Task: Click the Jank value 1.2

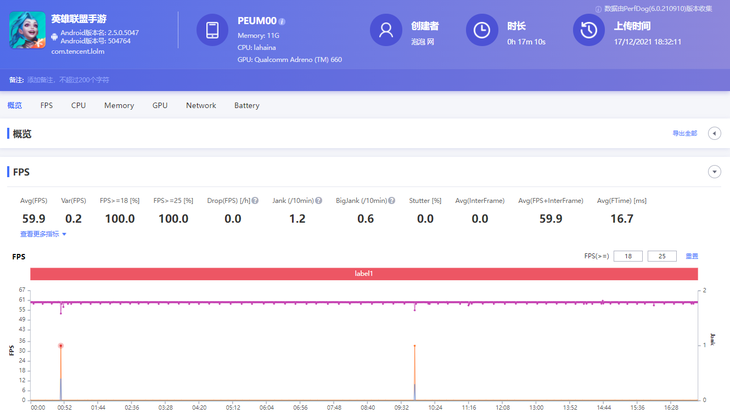Action: tap(297, 219)
